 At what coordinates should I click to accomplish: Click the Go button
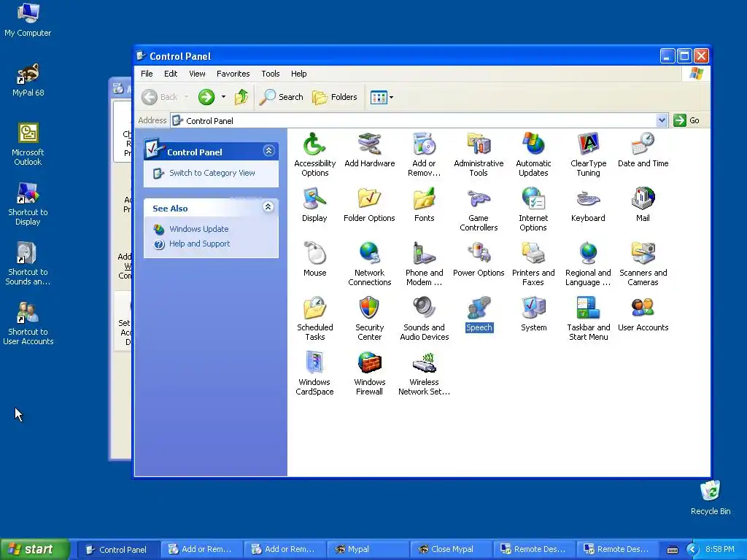tap(686, 120)
